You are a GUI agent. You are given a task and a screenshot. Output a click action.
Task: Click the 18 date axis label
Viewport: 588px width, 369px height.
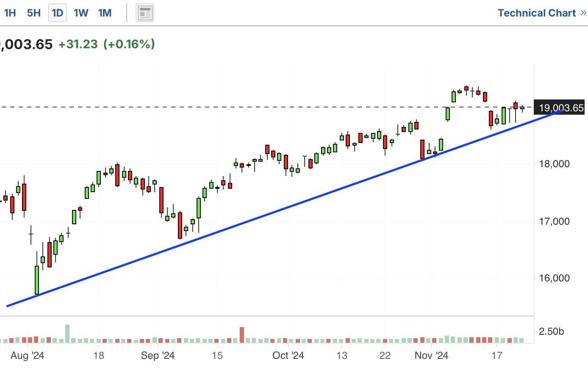click(99, 355)
